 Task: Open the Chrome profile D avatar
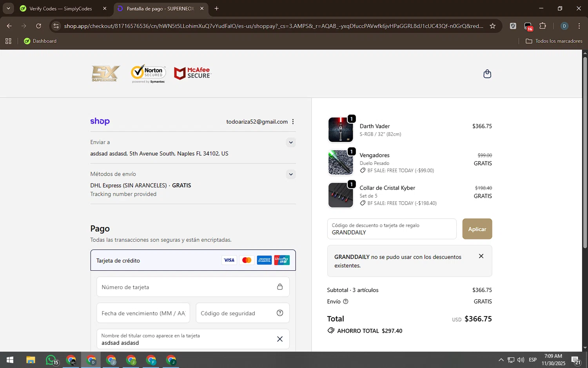(564, 26)
